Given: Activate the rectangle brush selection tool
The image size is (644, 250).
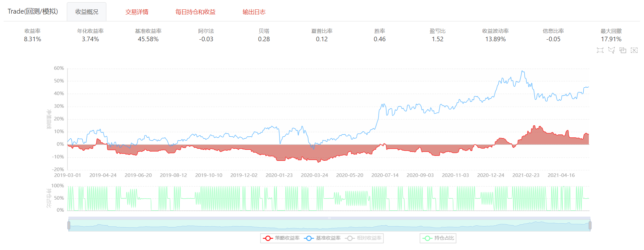Looking at the screenshot, I should pyautogui.click(x=600, y=50).
